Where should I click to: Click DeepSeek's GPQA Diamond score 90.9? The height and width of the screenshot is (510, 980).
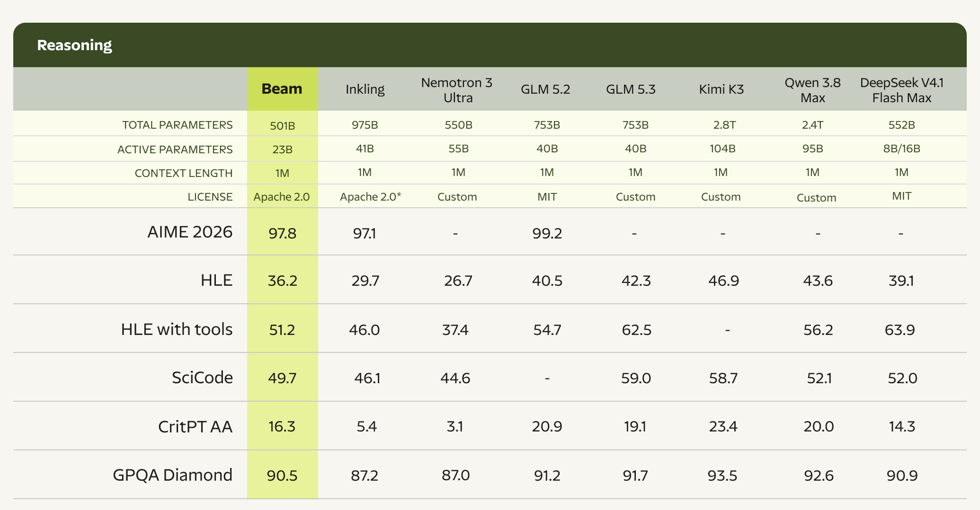(x=902, y=475)
